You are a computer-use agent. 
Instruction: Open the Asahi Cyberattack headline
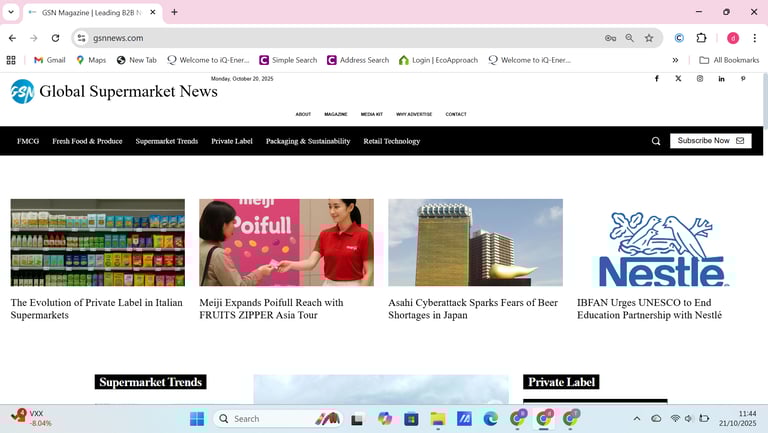[x=473, y=309]
